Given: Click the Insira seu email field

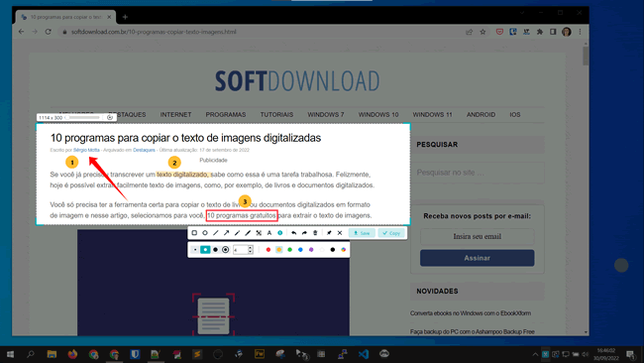Looking at the screenshot, I should click(x=478, y=236).
